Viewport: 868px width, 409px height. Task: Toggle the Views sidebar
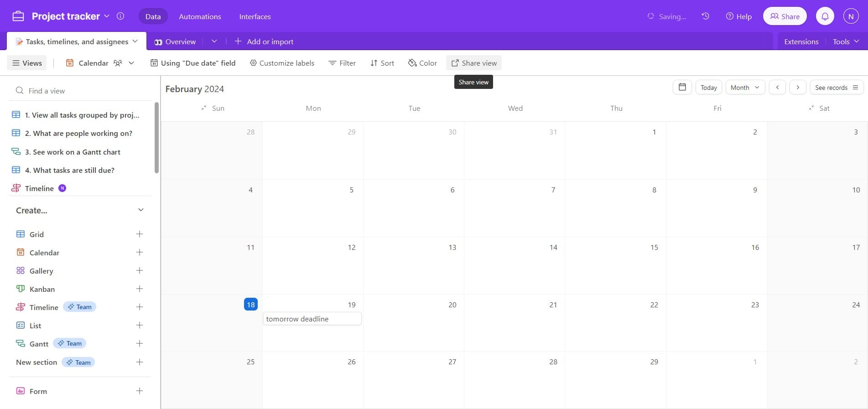[27, 63]
